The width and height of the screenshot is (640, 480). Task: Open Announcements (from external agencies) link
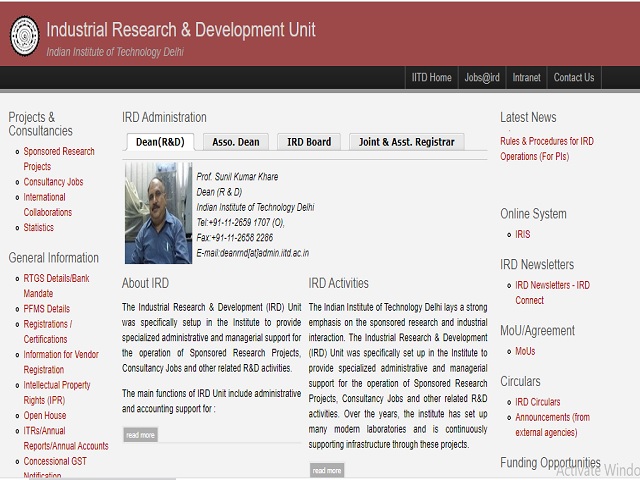click(x=552, y=425)
